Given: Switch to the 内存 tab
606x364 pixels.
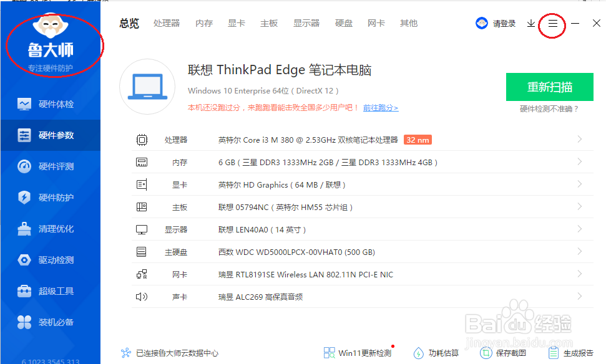Looking at the screenshot, I should click(204, 24).
